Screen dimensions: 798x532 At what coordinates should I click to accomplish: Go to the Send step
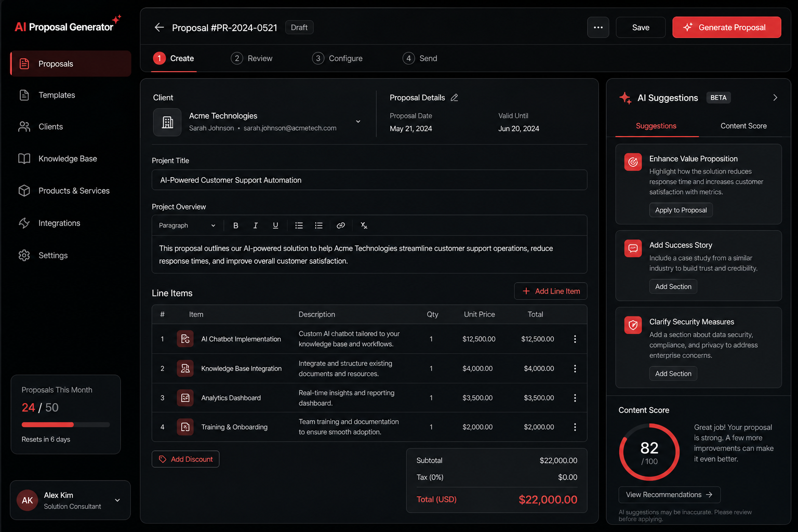point(420,59)
